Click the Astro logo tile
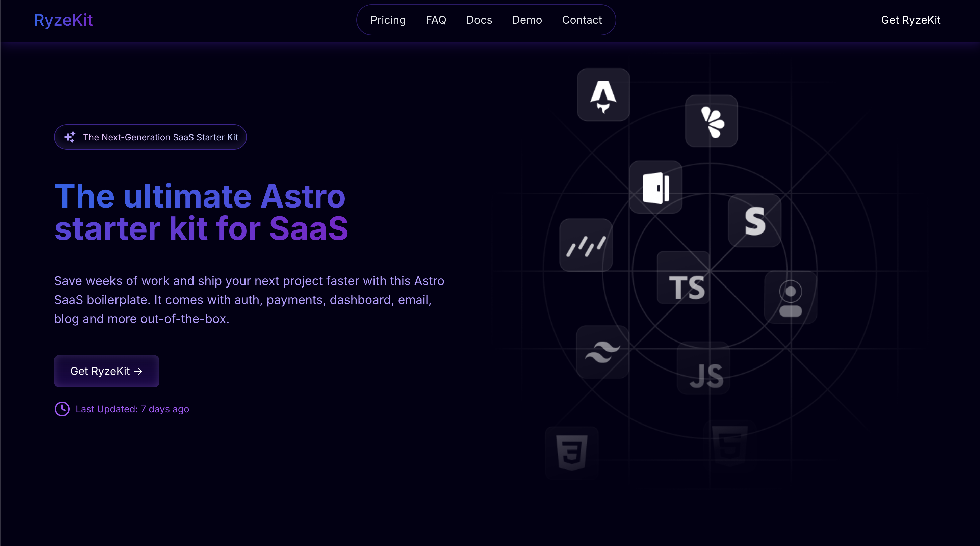 point(603,95)
